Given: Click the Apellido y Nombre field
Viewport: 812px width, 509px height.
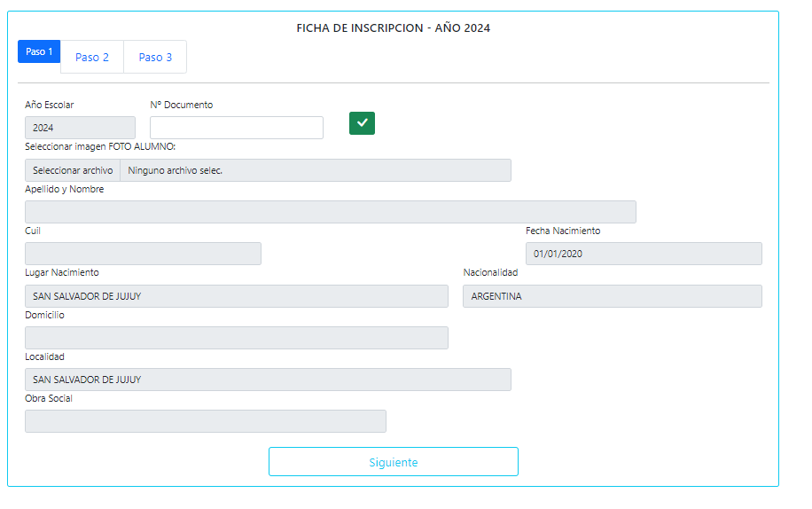Looking at the screenshot, I should click(x=331, y=212).
